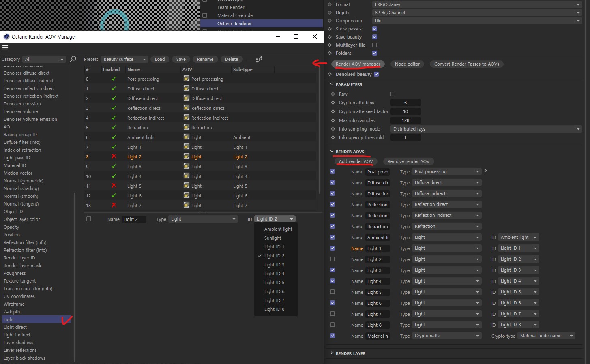Select Sunlight from the ID dropdown list
The image size is (590, 364).
click(272, 238)
